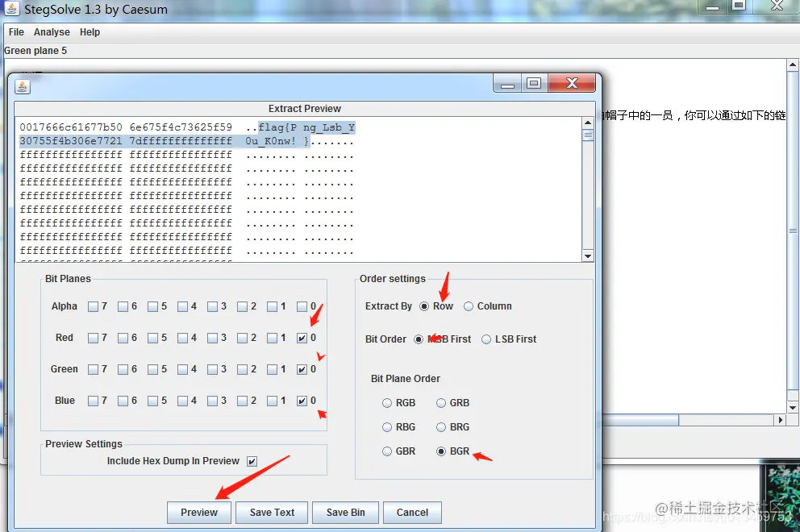Click the StegSolve Java icon in main title bar
800x532 pixels.
point(12,9)
